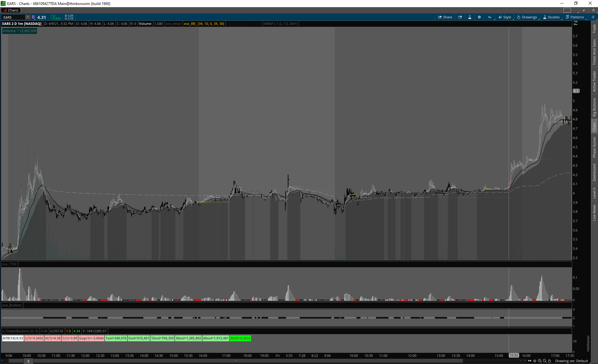This screenshot has width=598, height=364.
Task: Select the crosshair pan tool icon
Action: 535,361
